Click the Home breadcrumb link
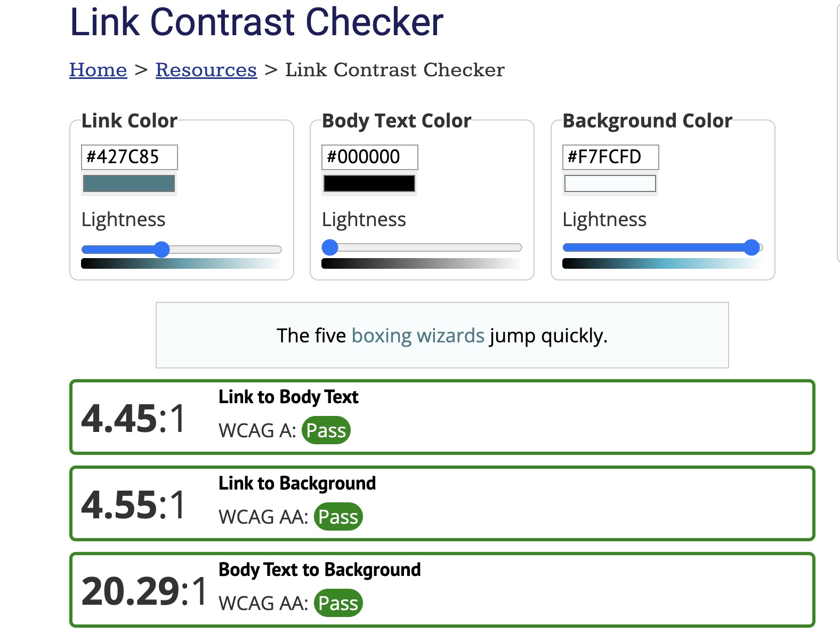The image size is (840, 641). 98,70
